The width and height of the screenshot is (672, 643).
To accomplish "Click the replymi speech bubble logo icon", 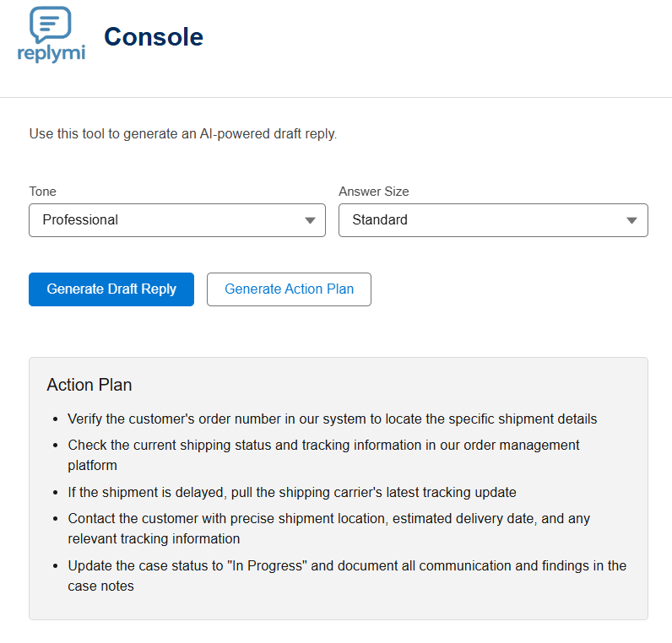I will (x=51, y=24).
